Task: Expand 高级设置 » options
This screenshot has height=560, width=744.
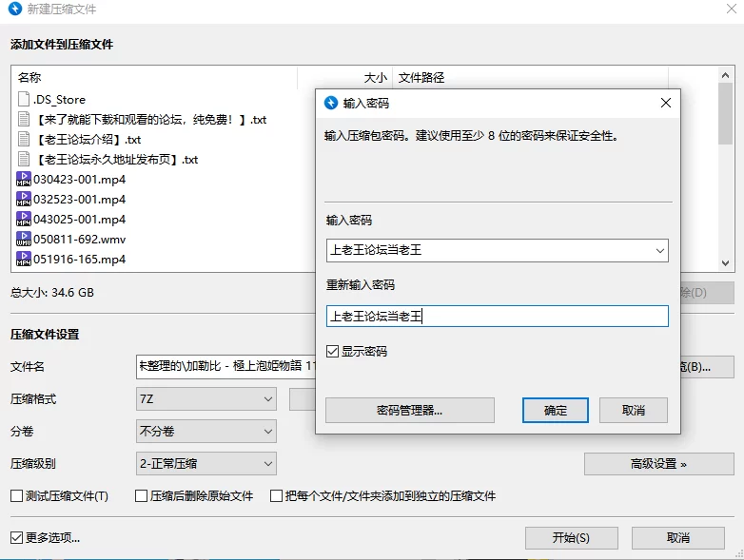Action: pos(659,464)
